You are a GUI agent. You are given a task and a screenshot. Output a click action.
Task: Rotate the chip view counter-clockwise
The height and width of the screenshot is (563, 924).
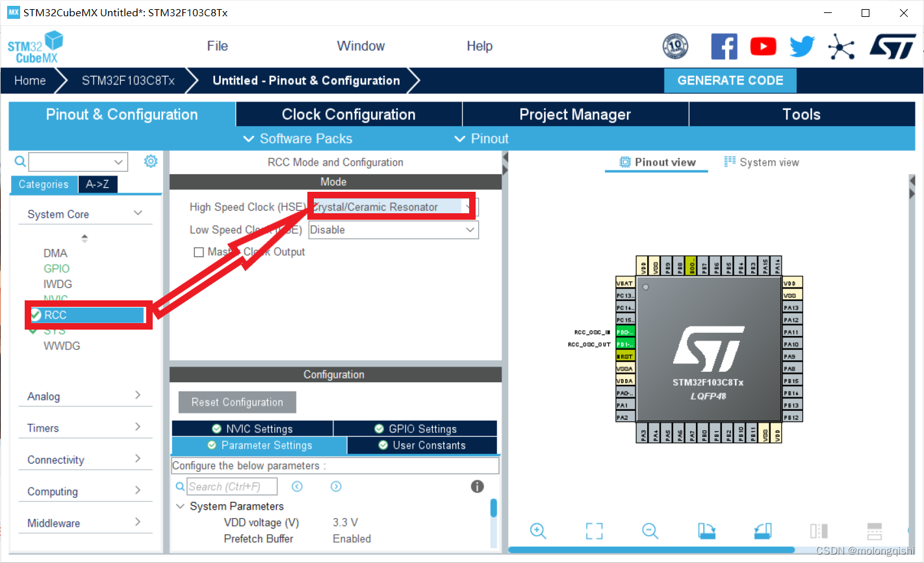coord(763,530)
